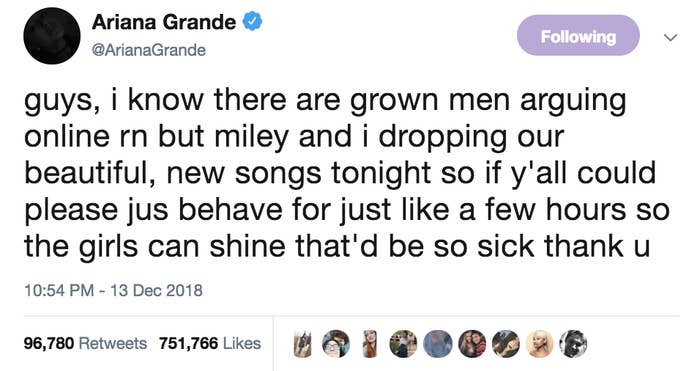Visit the @ArianaGrande handle link

point(148,50)
